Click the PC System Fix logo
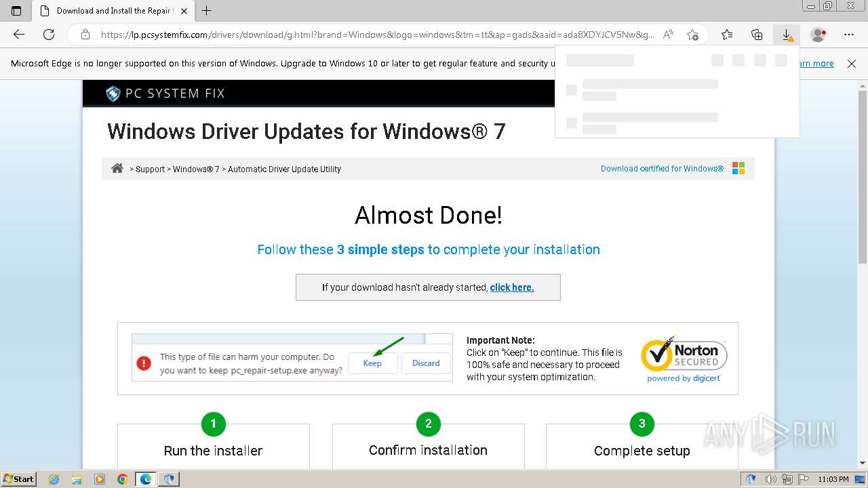This screenshot has width=868, height=488. pos(165,94)
